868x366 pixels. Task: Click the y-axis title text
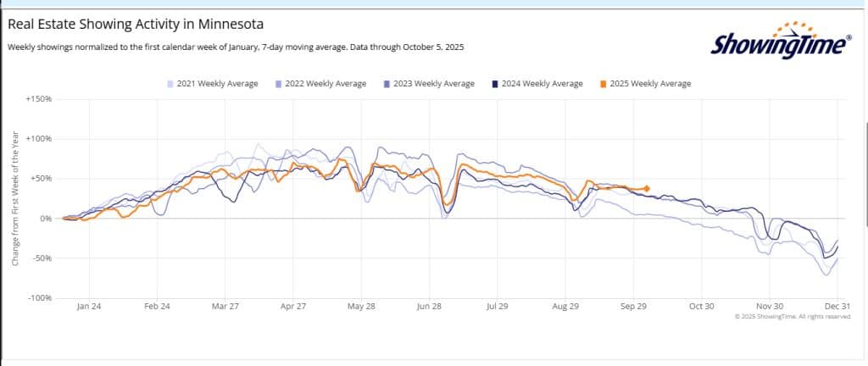[x=15, y=199]
